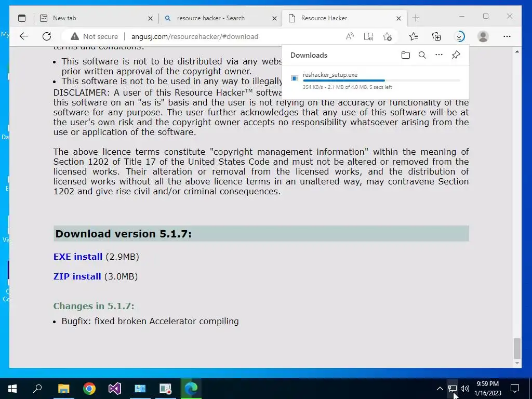Open Windows taskbar search
This screenshot has width=532, height=399.
pyautogui.click(x=37, y=389)
